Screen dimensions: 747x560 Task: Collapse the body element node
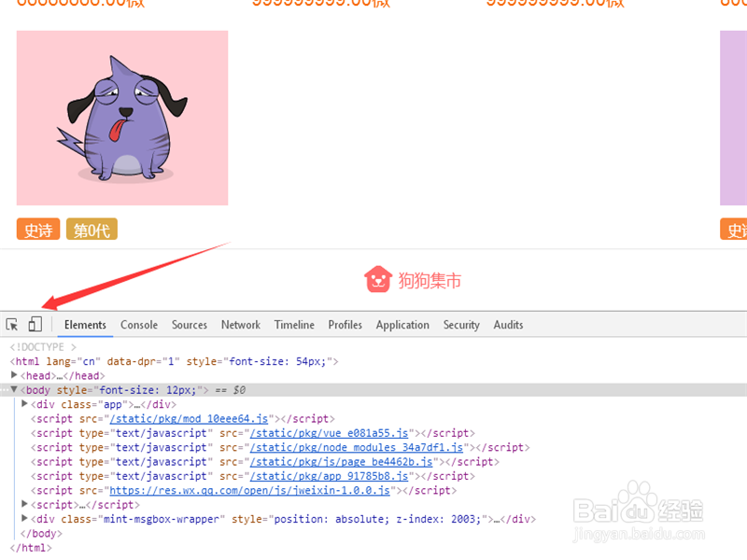point(14,389)
